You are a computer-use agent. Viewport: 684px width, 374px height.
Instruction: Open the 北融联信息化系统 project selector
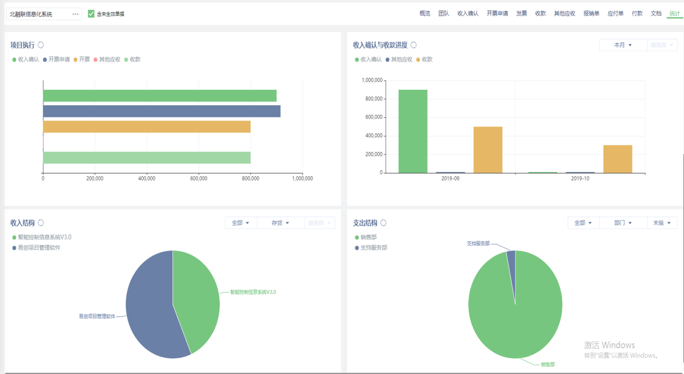point(44,14)
